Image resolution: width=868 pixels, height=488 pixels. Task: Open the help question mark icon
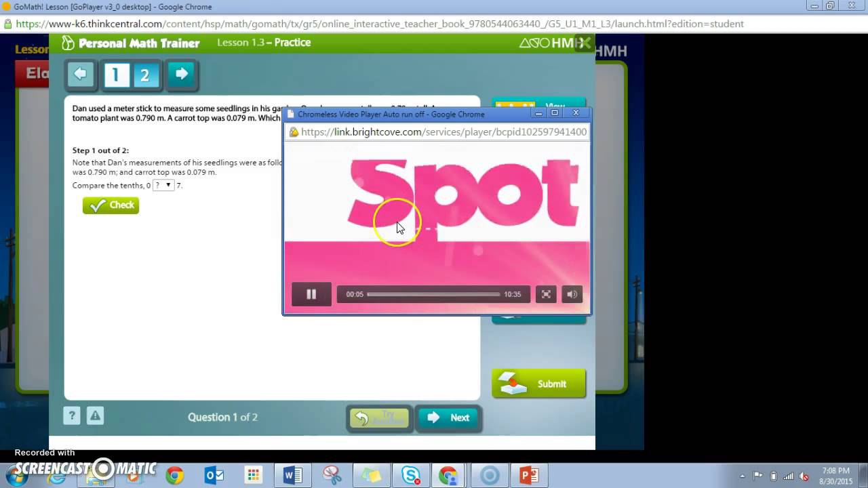point(73,416)
